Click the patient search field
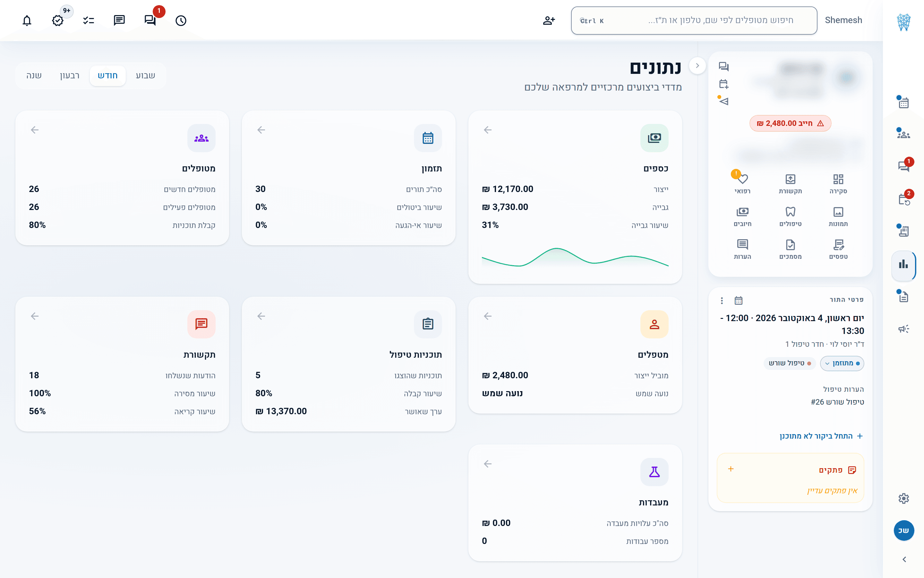924x578 pixels. (694, 20)
